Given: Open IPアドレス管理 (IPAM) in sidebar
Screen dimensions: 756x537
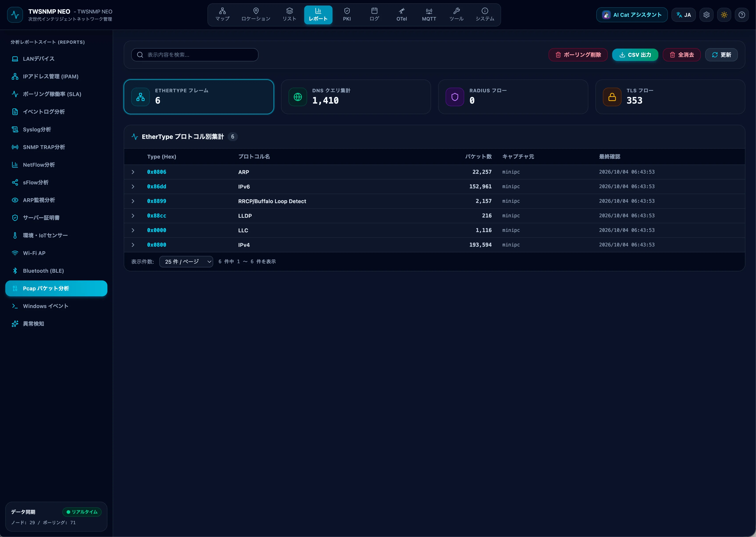Looking at the screenshot, I should [x=56, y=76].
